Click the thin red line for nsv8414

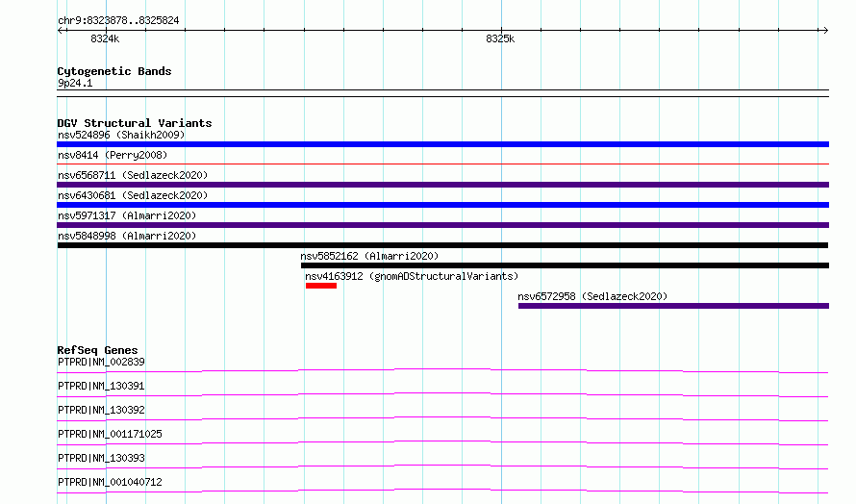click(x=442, y=164)
